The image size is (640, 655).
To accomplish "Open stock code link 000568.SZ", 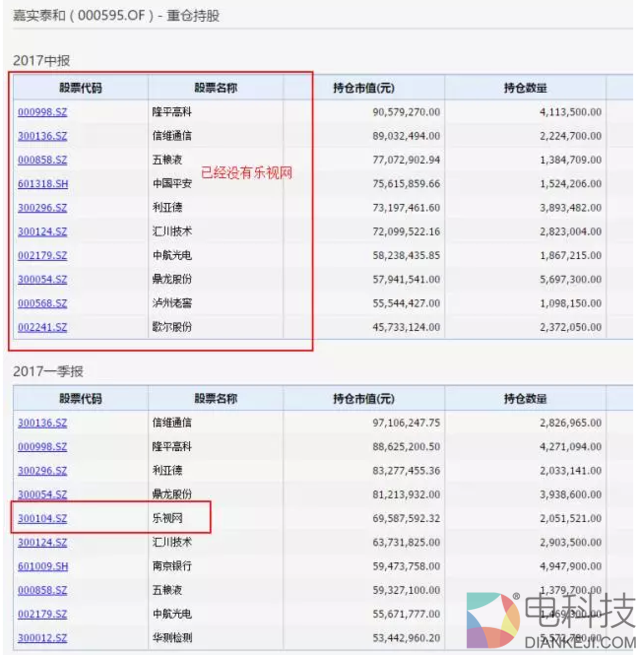I will coord(42,303).
